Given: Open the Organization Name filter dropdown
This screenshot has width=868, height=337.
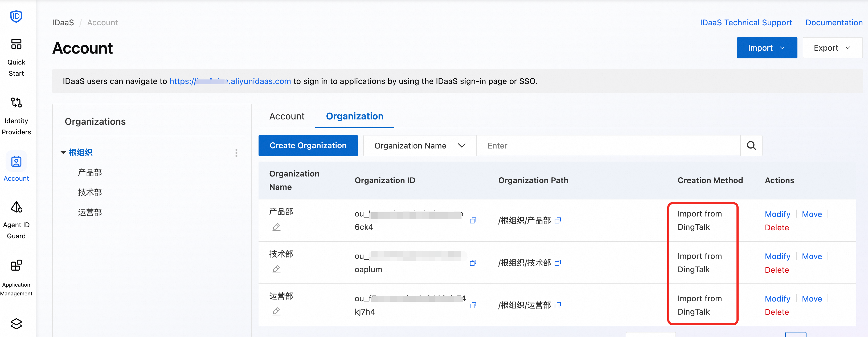Looking at the screenshot, I should click(420, 146).
